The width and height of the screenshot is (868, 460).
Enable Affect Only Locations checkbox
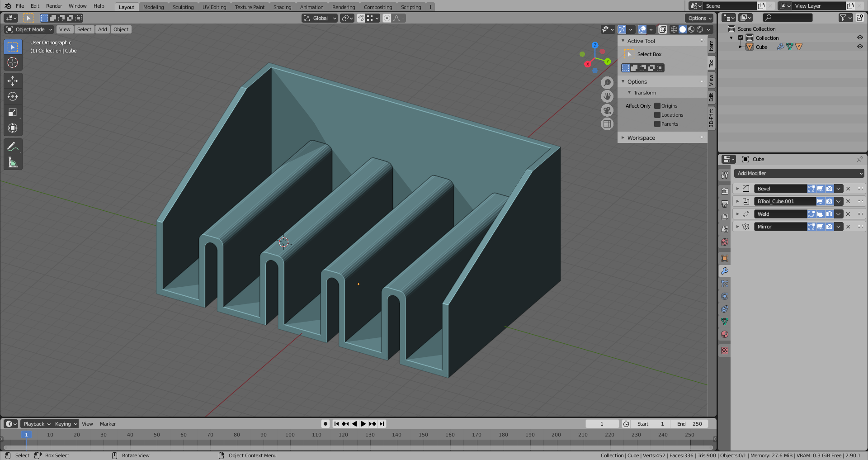pyautogui.click(x=657, y=115)
